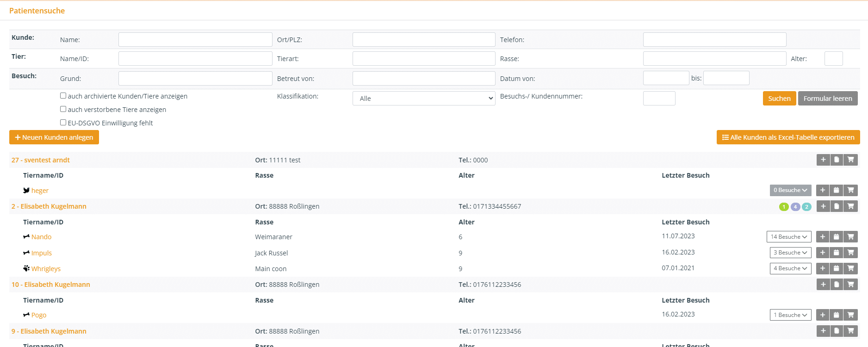Expand the '0 Besuche' dropdown for heger
This screenshot has height=347, width=868.
[790, 190]
